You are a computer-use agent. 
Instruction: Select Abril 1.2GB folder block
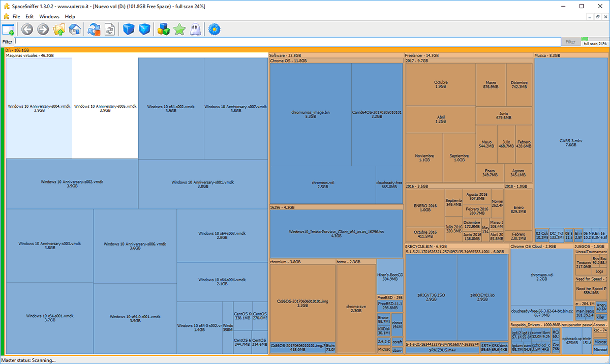coord(441,119)
